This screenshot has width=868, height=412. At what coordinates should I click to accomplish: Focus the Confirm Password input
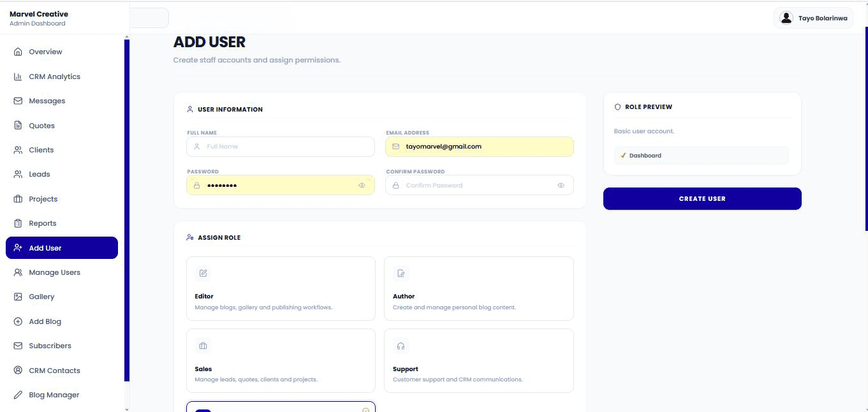coord(480,186)
